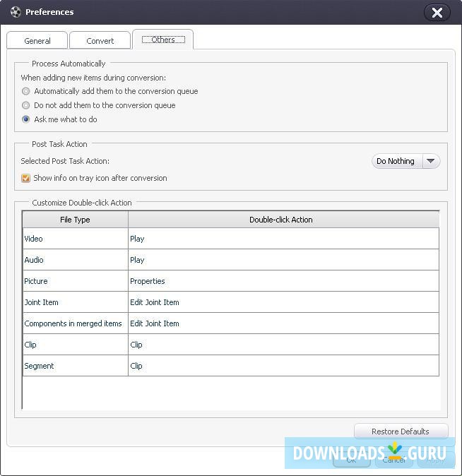Click Edit Joint Item for merged components
Image resolution: width=462 pixels, height=476 pixels.
[283, 323]
